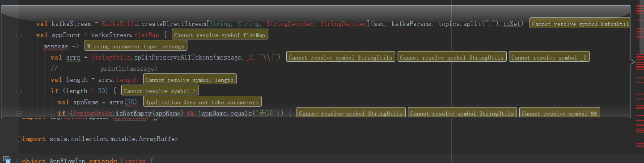Click the 'Cannot resolve symbol length' error hint
The height and width of the screenshot is (163, 644).
190,80
